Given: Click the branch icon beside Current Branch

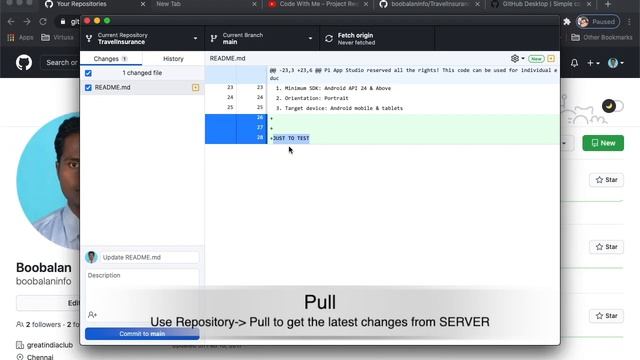Looking at the screenshot, I should 213,39.
